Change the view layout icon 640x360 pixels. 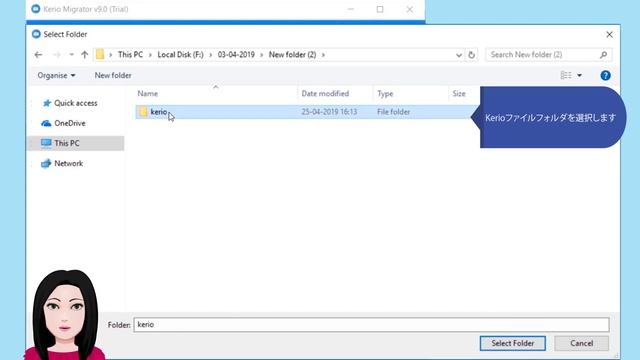point(566,75)
